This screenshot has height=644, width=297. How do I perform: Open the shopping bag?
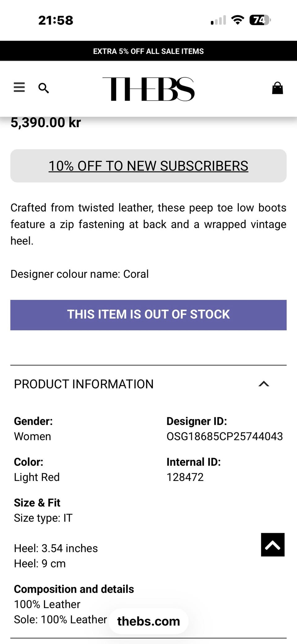point(277,88)
